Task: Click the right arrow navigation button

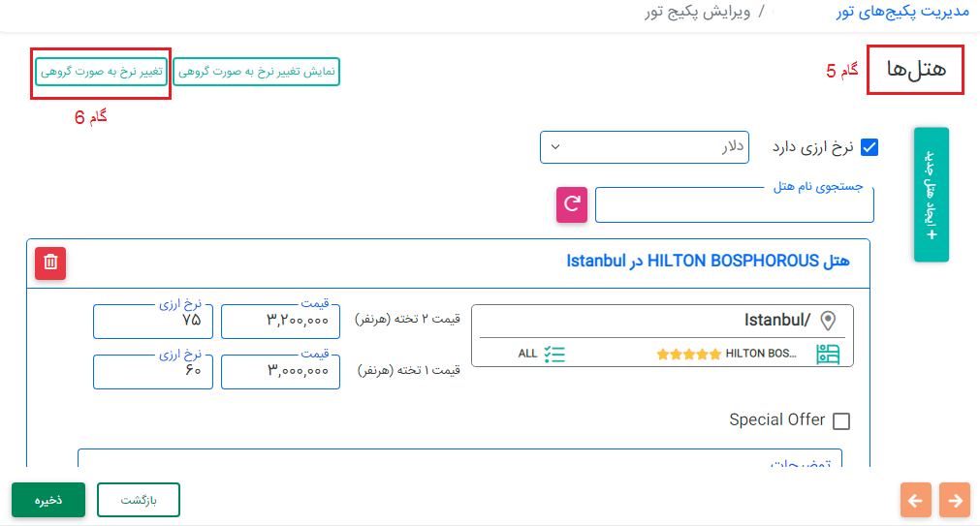Action: coord(955,500)
